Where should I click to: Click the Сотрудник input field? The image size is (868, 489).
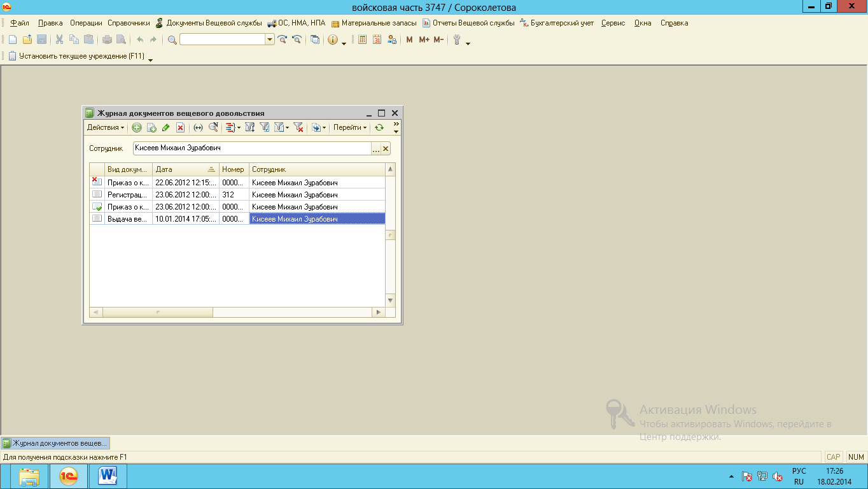pyautogui.click(x=252, y=148)
